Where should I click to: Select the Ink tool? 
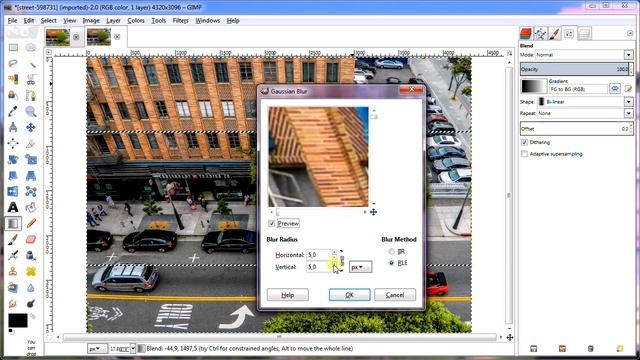(x=31, y=256)
